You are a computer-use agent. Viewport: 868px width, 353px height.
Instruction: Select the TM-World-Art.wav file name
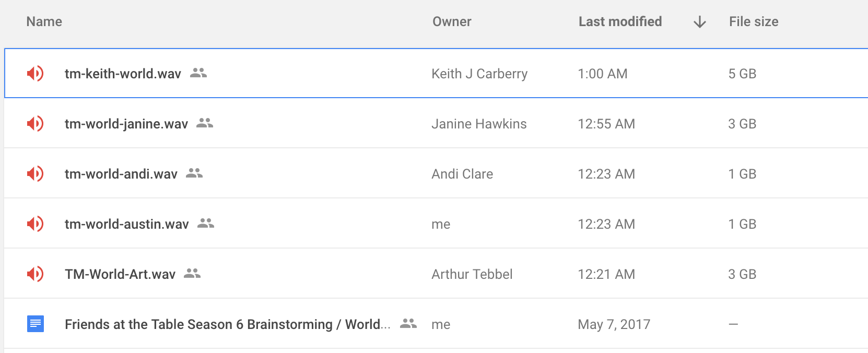click(x=120, y=274)
